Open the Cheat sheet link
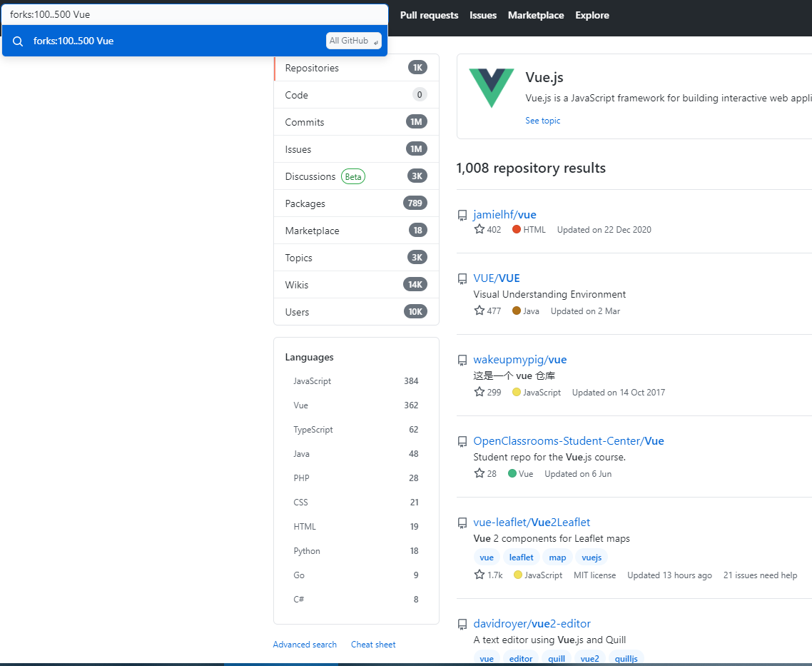This screenshot has height=666, width=812. click(373, 645)
